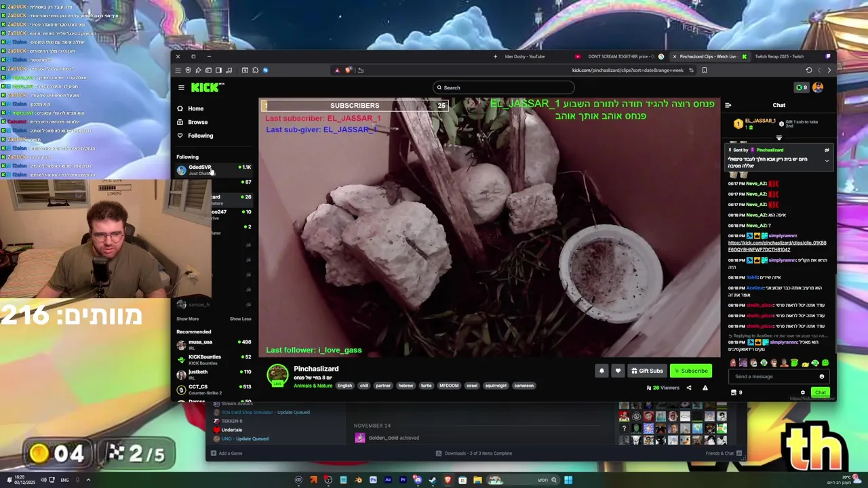This screenshot has height=488, width=868.
Task: Open recommended channel justketh
Action: click(214, 373)
